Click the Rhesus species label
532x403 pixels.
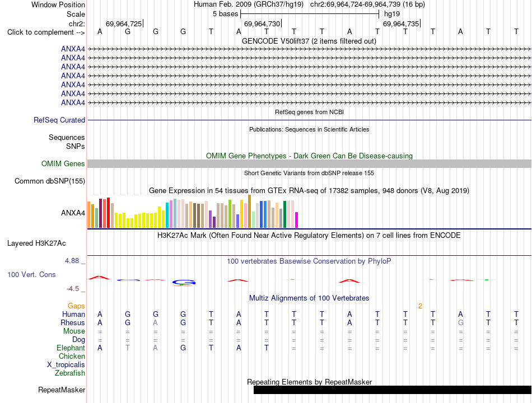tap(73, 322)
